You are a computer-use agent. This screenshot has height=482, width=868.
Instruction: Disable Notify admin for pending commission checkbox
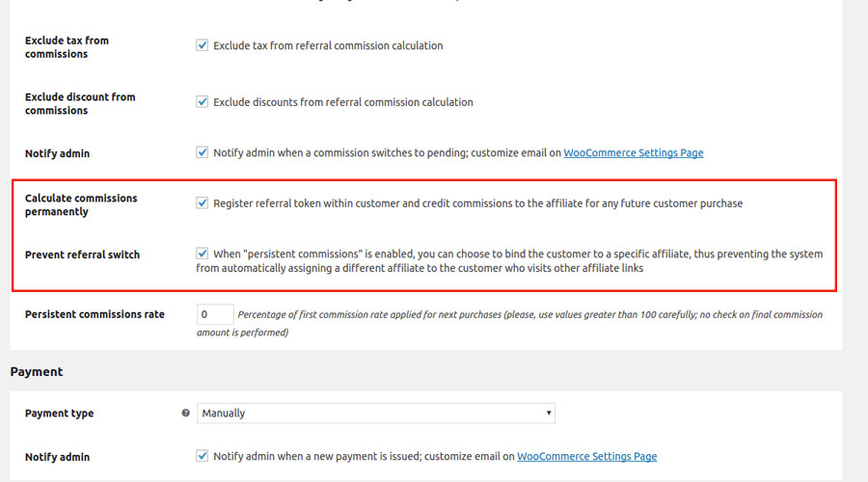point(203,152)
